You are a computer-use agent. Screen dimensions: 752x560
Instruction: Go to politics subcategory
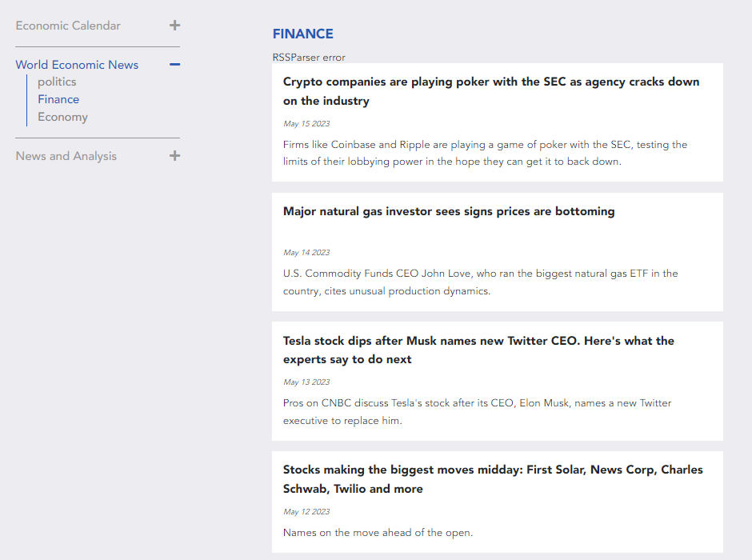point(57,82)
